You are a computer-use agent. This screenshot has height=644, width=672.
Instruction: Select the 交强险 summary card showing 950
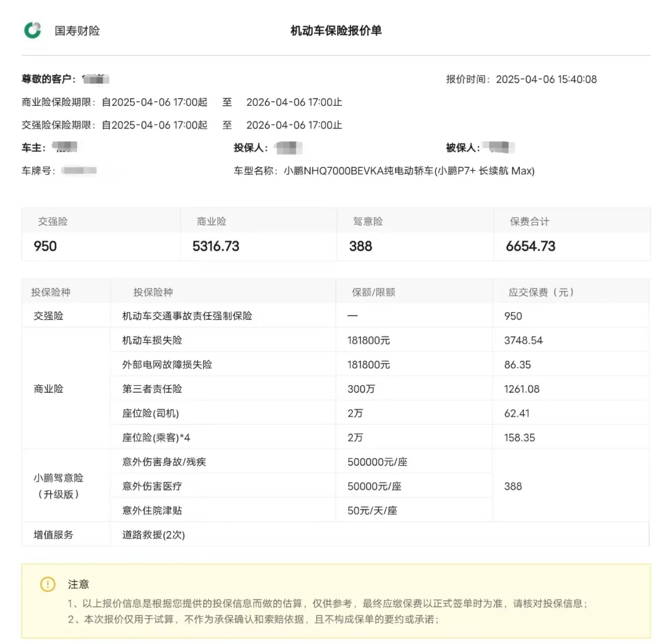click(101, 234)
